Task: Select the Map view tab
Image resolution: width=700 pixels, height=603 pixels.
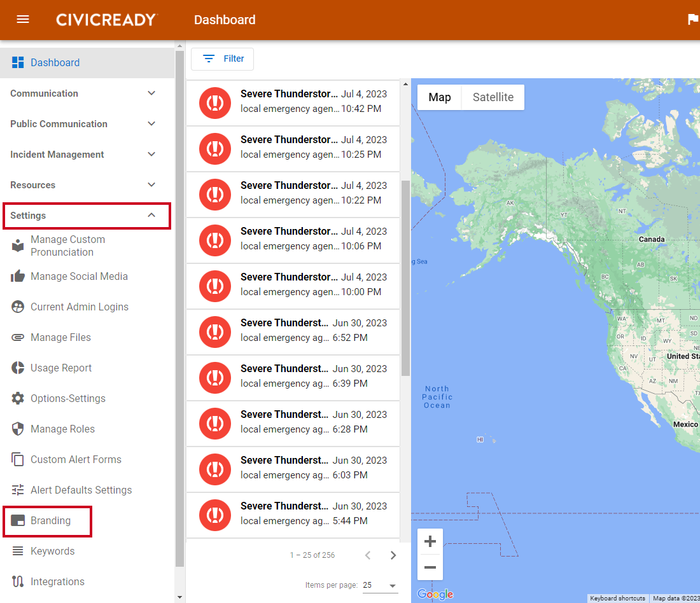Action: click(439, 97)
